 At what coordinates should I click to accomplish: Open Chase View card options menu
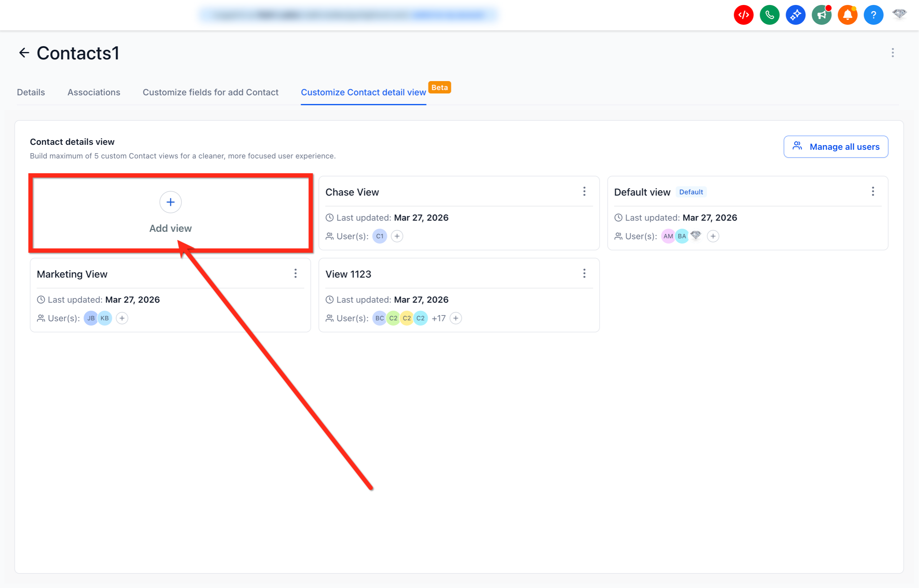tap(584, 191)
